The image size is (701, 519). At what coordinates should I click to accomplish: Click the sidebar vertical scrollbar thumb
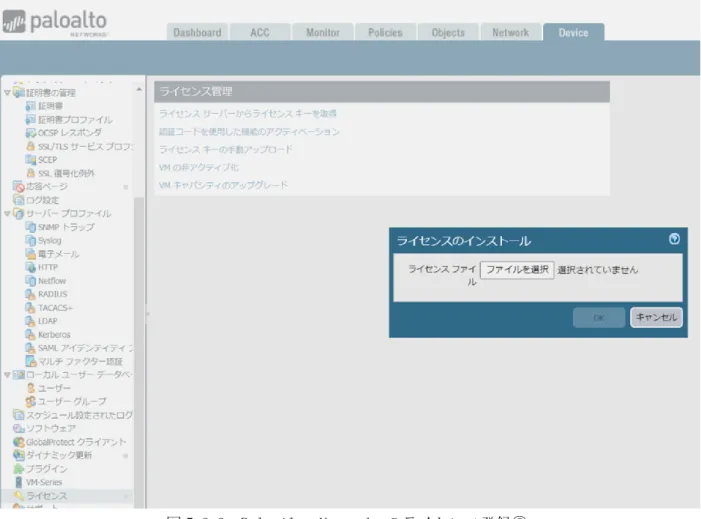tap(139, 353)
